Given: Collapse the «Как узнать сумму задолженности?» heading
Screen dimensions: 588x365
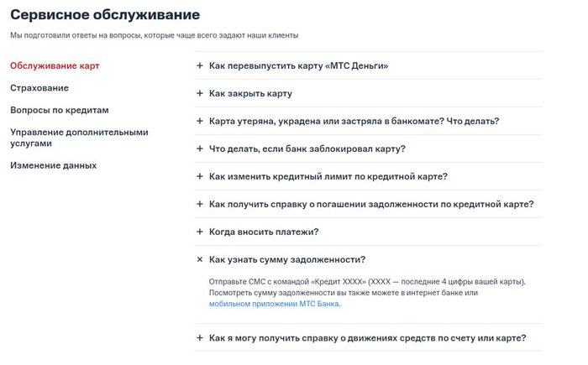Looking at the screenshot, I should pyautogui.click(x=287, y=259).
